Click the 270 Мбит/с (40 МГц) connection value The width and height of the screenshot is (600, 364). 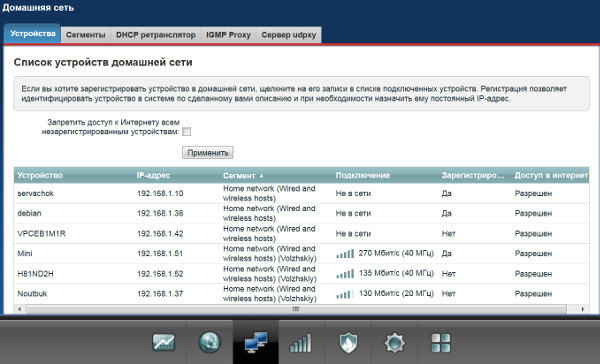click(x=396, y=253)
